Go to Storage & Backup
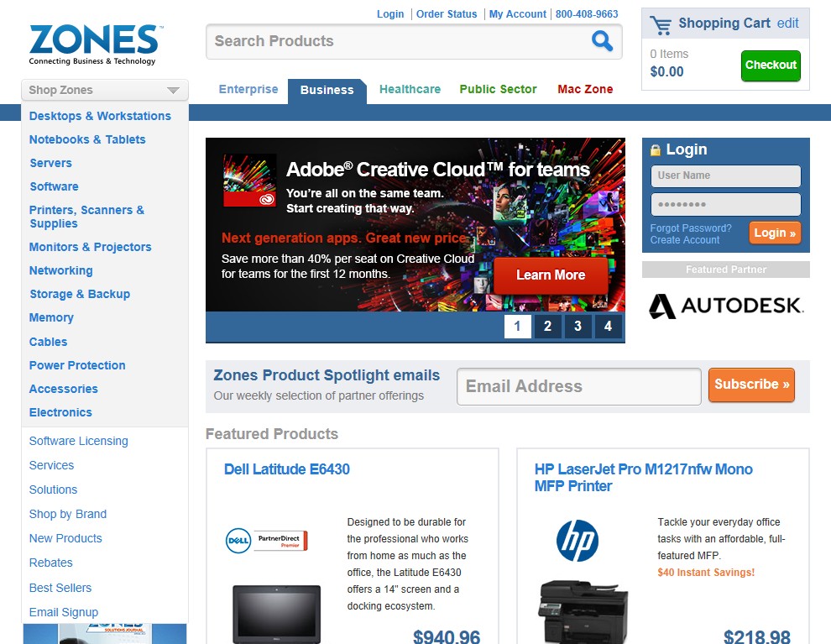This screenshot has width=831, height=644. coord(80,294)
